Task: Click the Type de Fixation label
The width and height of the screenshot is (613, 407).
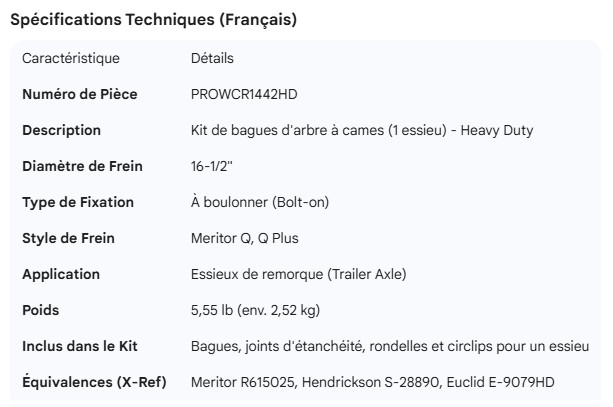Action: (x=78, y=202)
